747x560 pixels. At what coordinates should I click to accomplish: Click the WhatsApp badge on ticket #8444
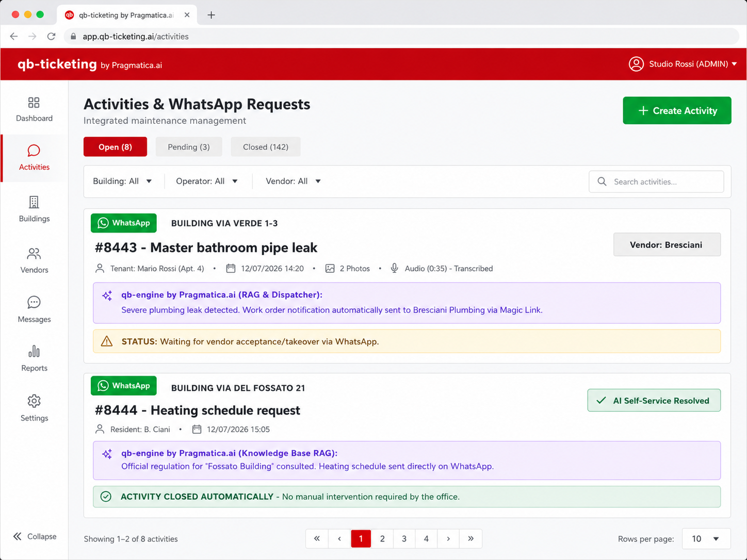pos(124,386)
